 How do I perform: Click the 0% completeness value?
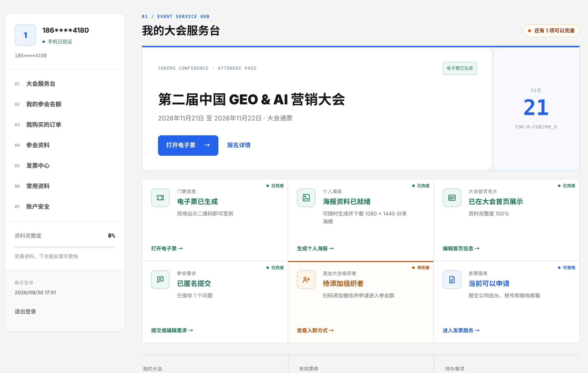click(112, 236)
